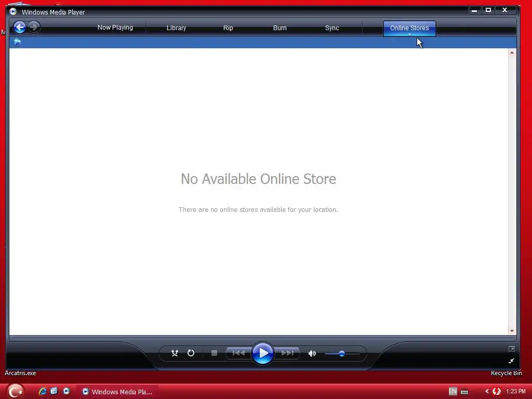Viewport: 532px width, 399px height.
Task: Click the red shield tray icon
Action: coord(496,391)
